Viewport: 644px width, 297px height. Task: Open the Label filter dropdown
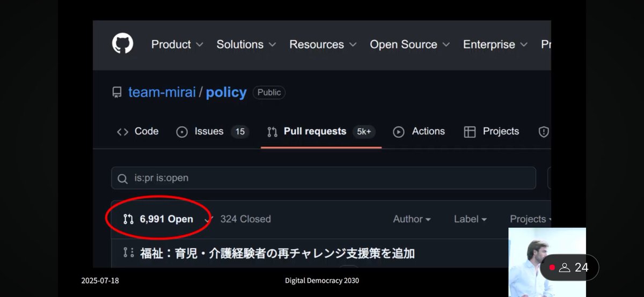pyautogui.click(x=470, y=219)
